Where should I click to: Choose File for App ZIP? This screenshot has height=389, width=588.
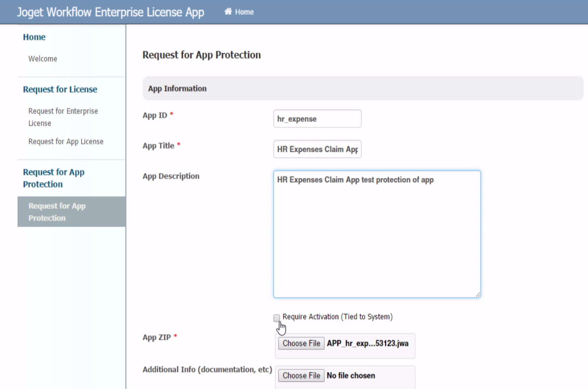tap(301, 343)
